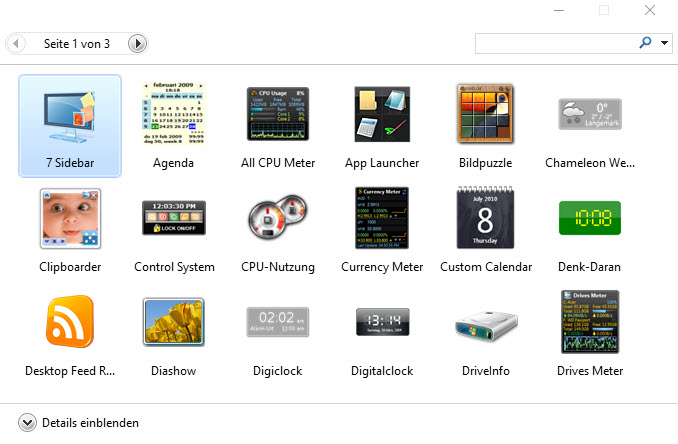Image resolution: width=678 pixels, height=444 pixels.
Task: Open the search options dropdown arrow
Action: click(x=664, y=43)
